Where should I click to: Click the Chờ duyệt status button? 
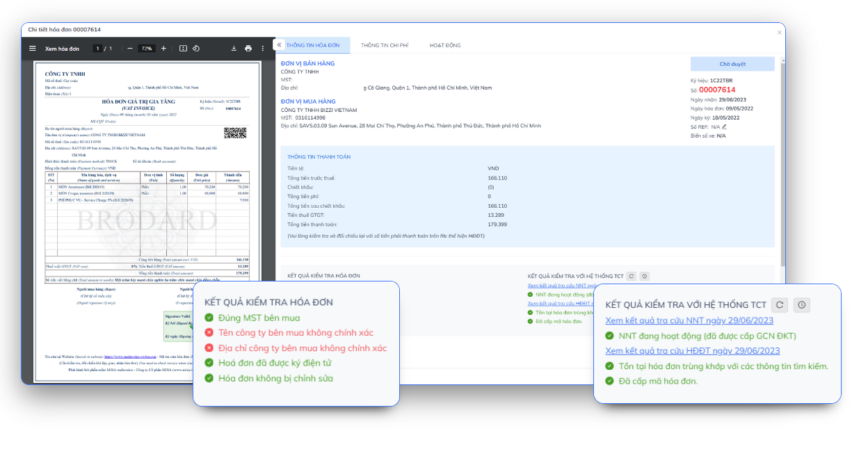[x=732, y=64]
